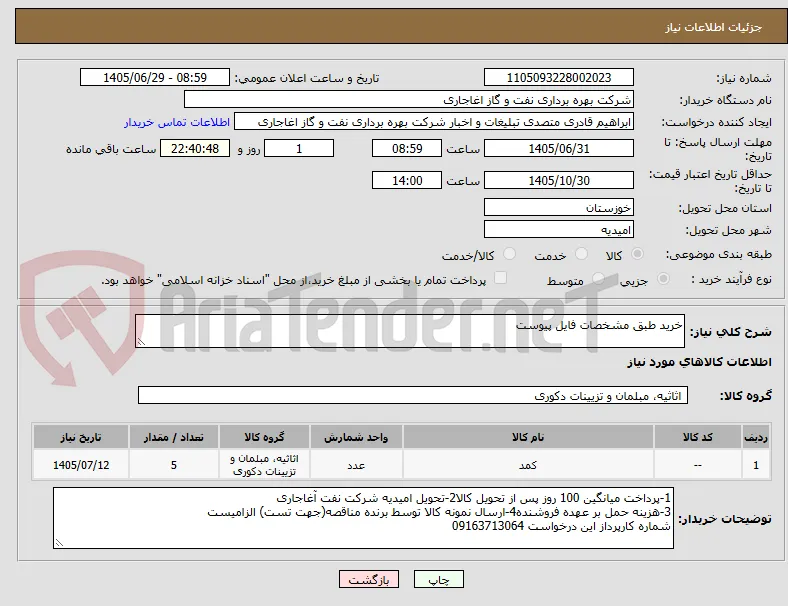Click the توضیحات خریدار notes textarea
This screenshot has width=788, height=606.
pyautogui.click(x=363, y=518)
